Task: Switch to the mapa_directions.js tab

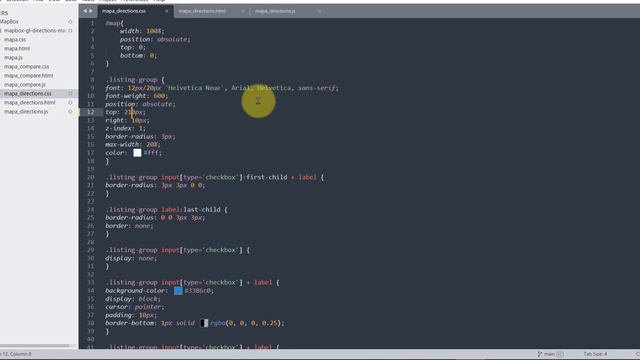Action: coord(275,11)
